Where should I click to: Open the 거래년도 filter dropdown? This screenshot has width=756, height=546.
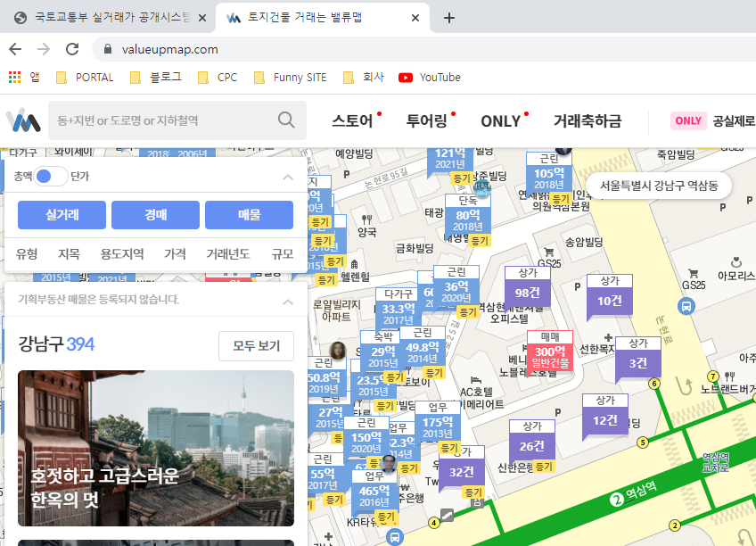pos(228,253)
